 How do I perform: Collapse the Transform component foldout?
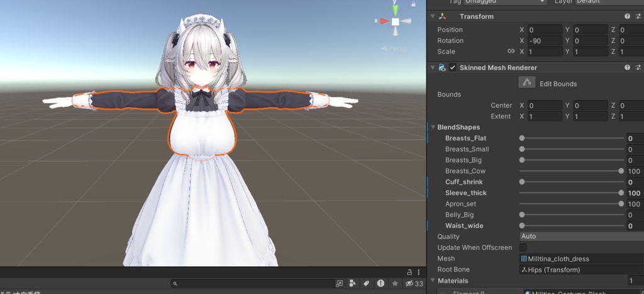(x=433, y=16)
